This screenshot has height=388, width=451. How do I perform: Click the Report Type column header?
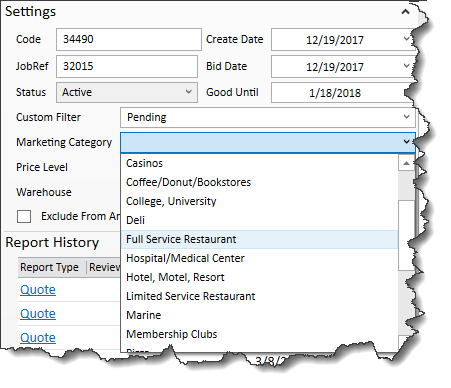[x=52, y=267]
